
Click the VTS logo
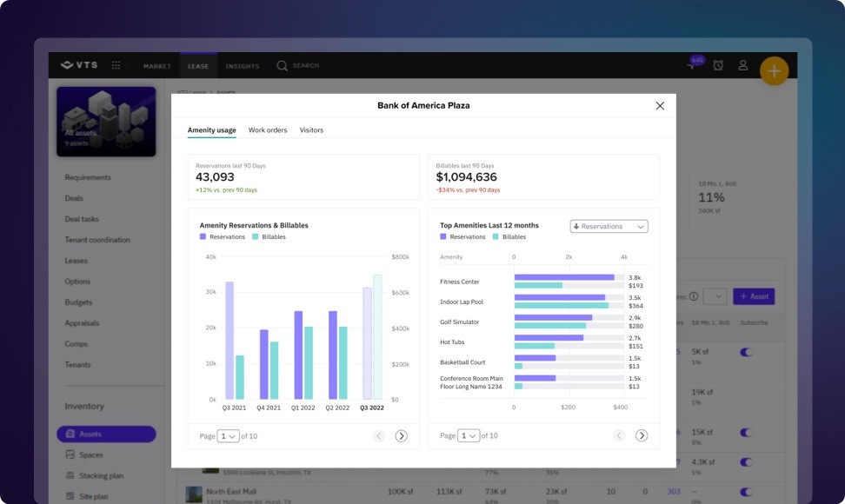click(x=79, y=65)
